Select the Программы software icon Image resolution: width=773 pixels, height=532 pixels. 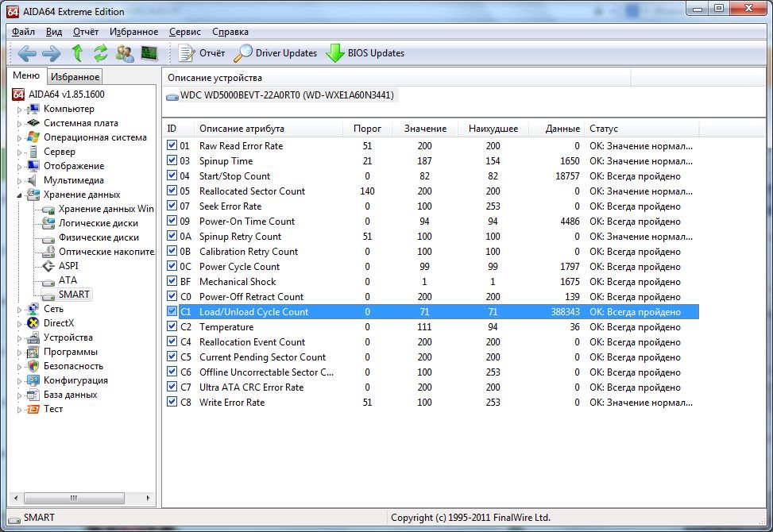point(33,352)
